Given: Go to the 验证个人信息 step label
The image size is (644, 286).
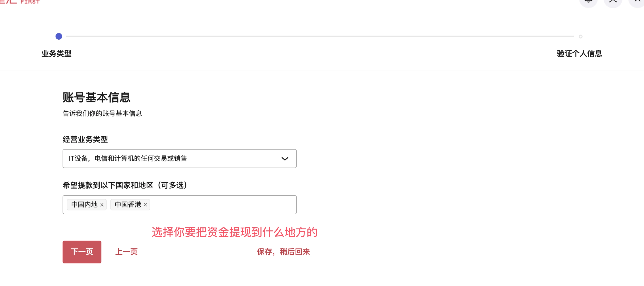Looking at the screenshot, I should pos(579,54).
